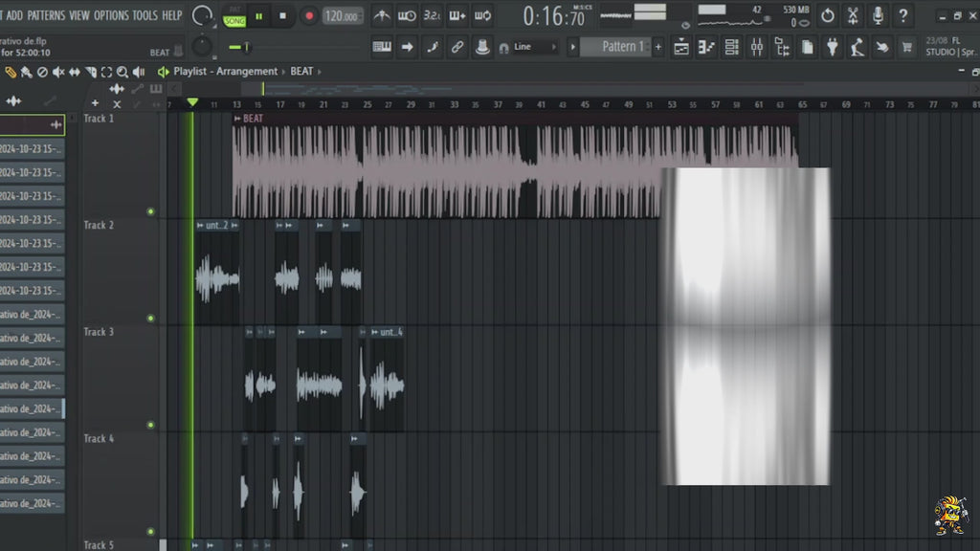The image size is (980, 551).
Task: Select the Paint tool in the playlist toolbar
Action: 26,72
